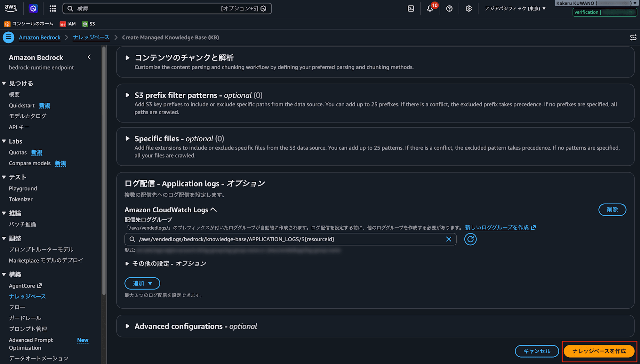Screen dimensions: 640x364
Task: Open the AWS services grid menu
Action: click(x=53, y=9)
